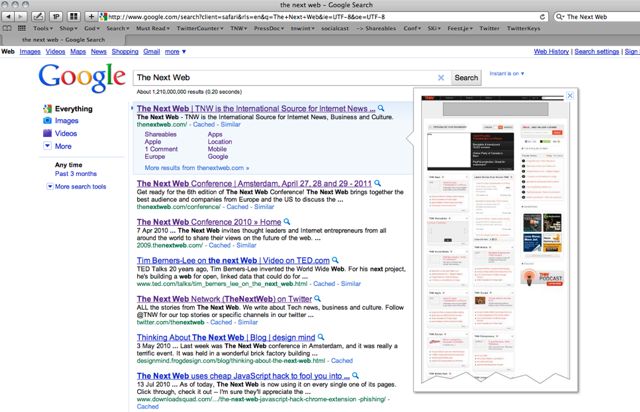Open Gmail from top navigation
Screen dimensions: 640x412
tap(151, 51)
